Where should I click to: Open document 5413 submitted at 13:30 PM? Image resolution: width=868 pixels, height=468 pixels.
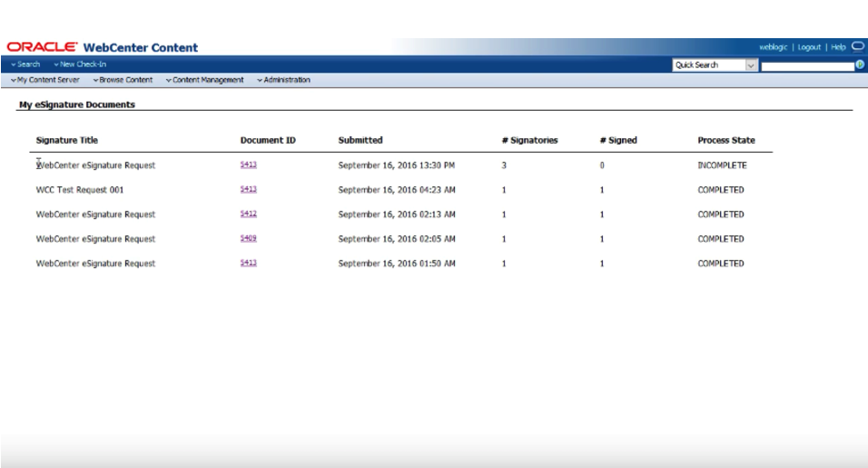249,164
